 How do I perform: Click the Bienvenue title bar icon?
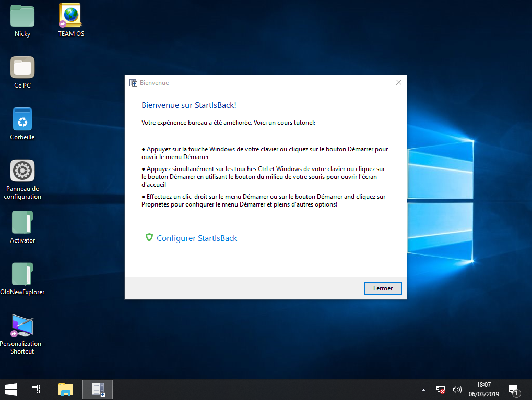(133, 83)
